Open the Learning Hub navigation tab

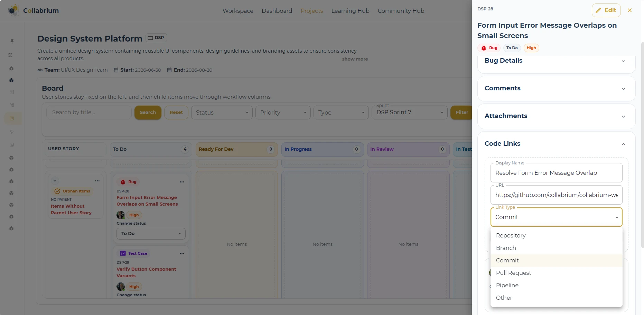pyautogui.click(x=350, y=11)
